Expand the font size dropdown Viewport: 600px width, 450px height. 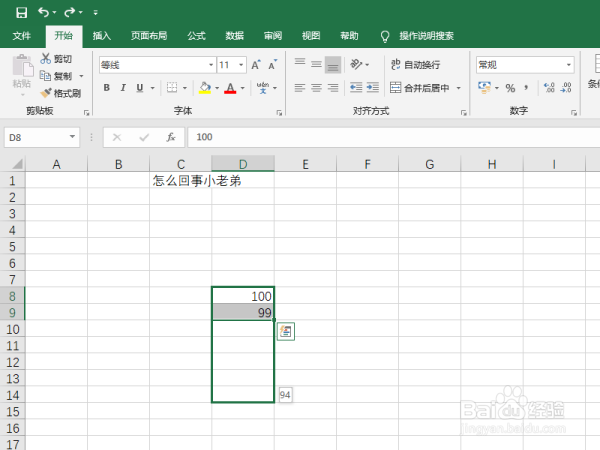click(x=241, y=65)
